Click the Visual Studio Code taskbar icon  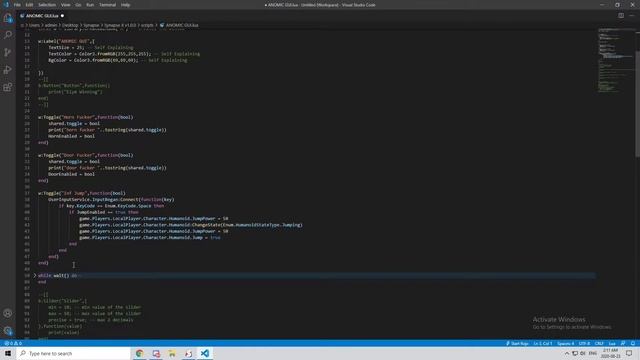pos(205,353)
